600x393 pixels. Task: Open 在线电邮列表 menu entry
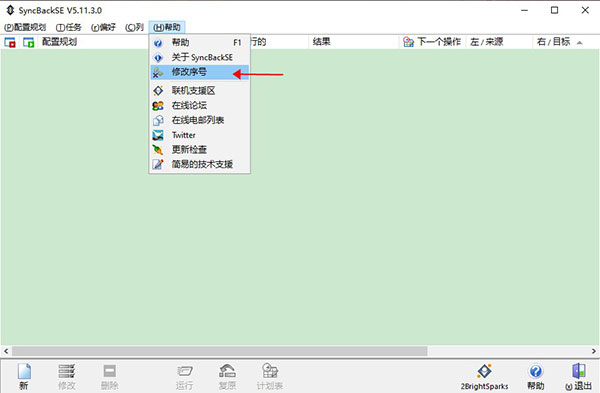pyautogui.click(x=199, y=120)
